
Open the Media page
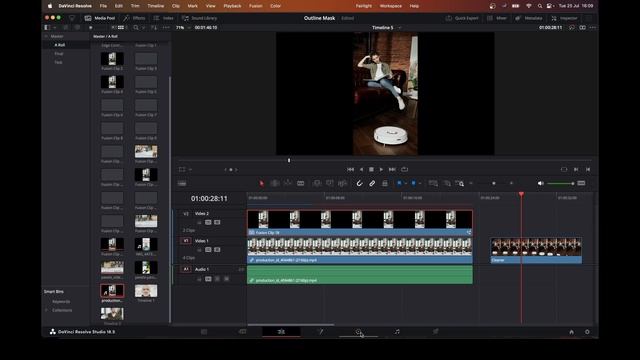point(204,332)
